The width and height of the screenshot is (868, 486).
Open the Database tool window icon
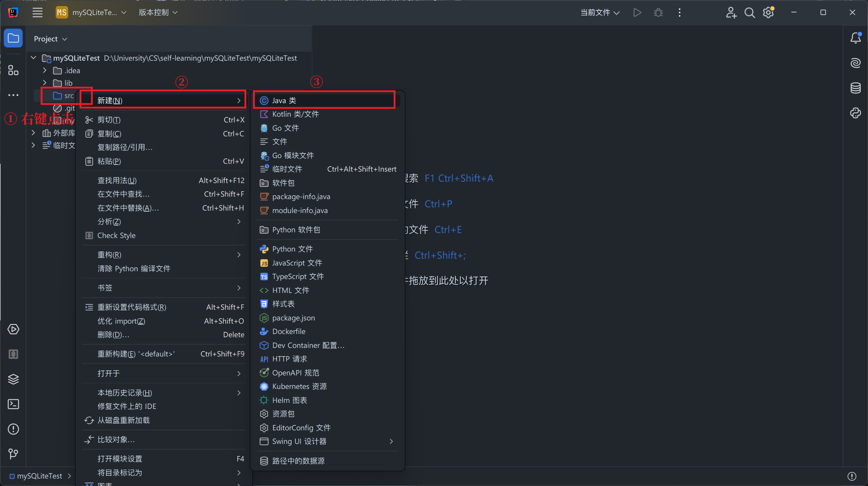point(856,88)
